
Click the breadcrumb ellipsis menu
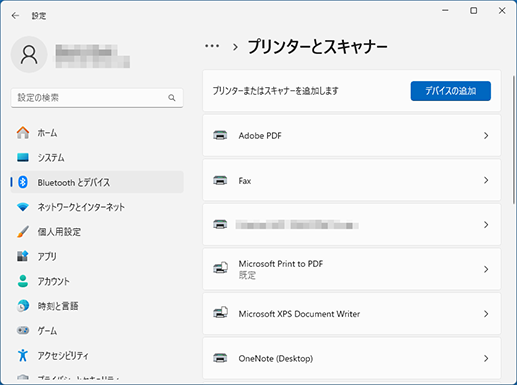point(212,46)
